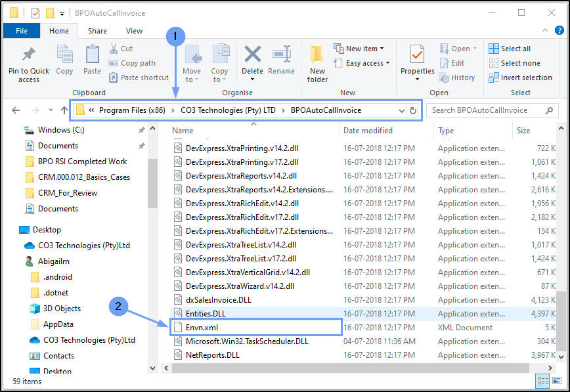Switch to details view layout button

point(542,381)
